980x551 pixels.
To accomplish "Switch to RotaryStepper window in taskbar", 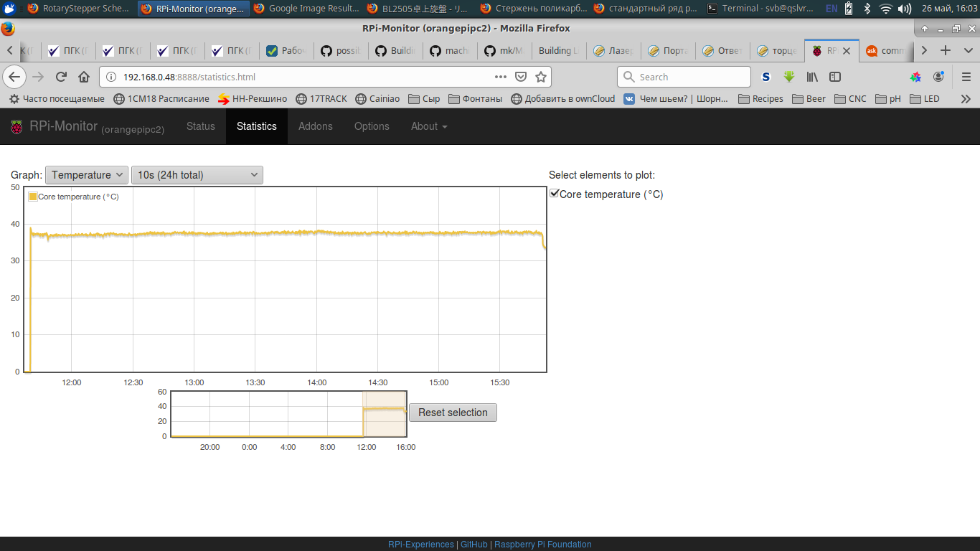I will pos(77,9).
